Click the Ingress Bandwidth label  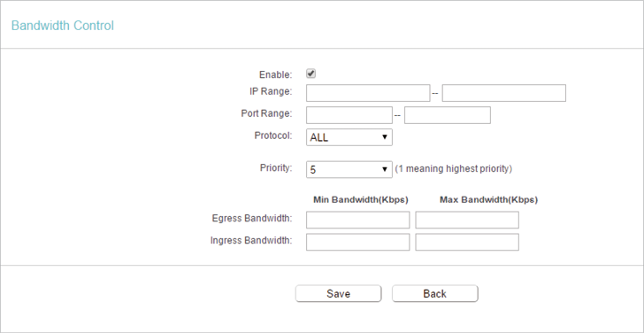(251, 241)
